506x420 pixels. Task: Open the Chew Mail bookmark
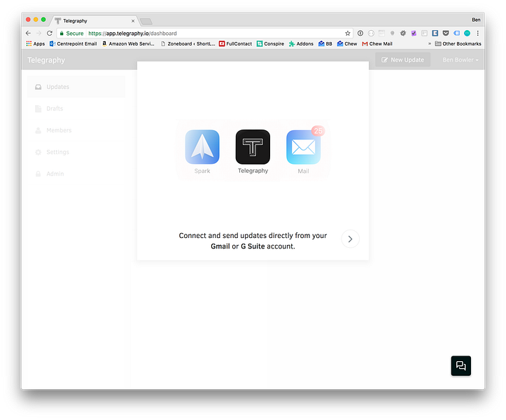(377, 43)
